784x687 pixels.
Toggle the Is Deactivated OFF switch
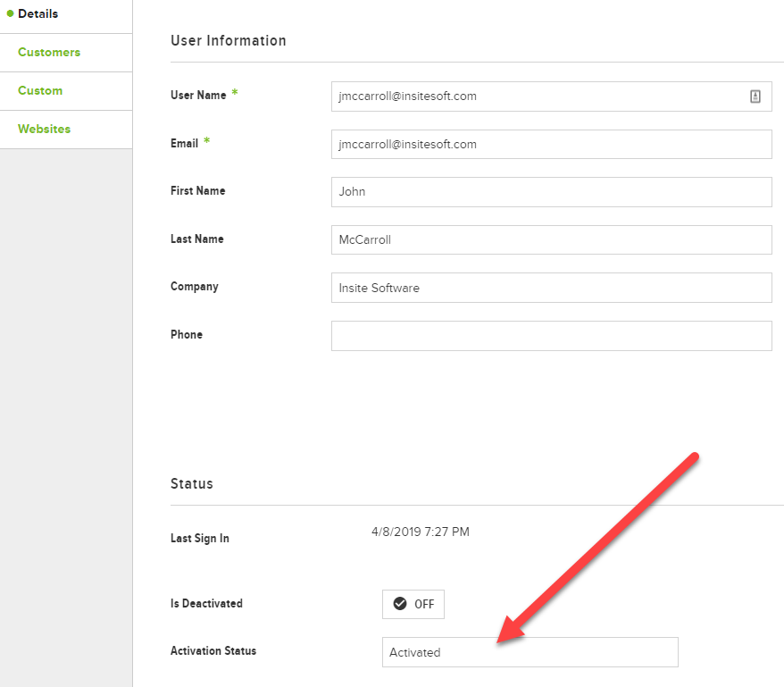pyautogui.click(x=413, y=604)
